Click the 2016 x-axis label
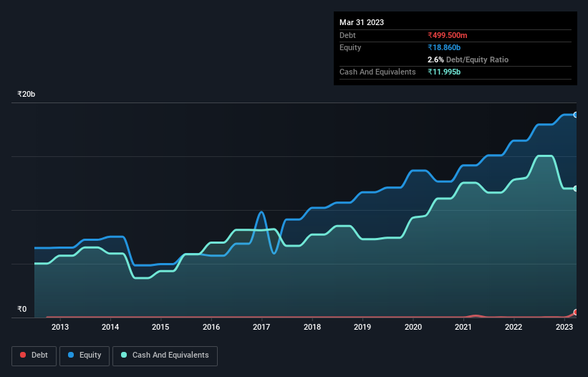Screen dimensions: 588x377 point(211,327)
